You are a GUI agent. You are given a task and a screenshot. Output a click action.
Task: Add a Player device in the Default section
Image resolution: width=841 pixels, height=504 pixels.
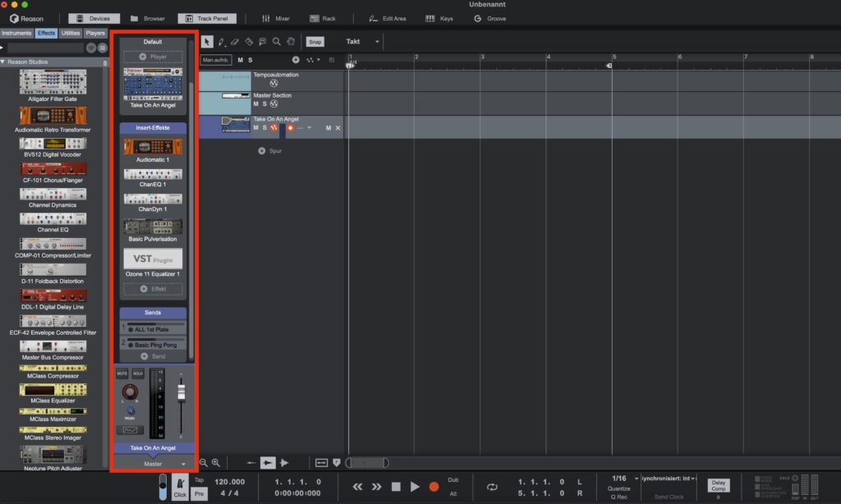153,57
